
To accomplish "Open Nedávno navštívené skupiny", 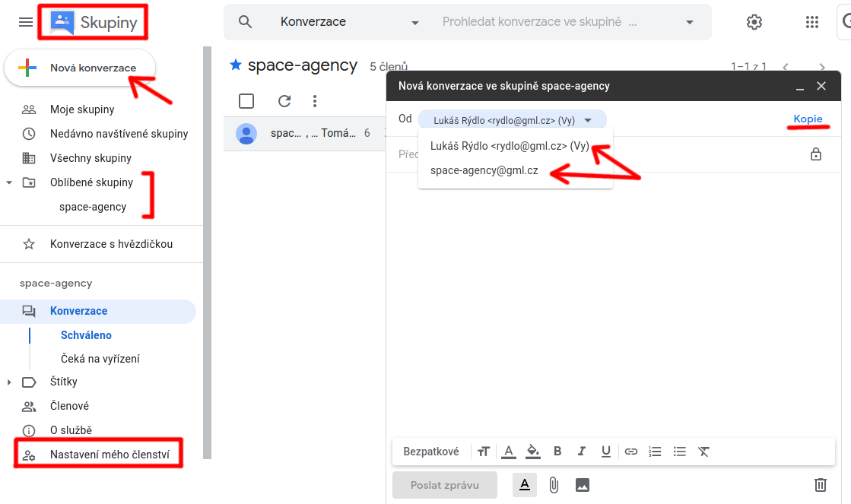I will [119, 134].
